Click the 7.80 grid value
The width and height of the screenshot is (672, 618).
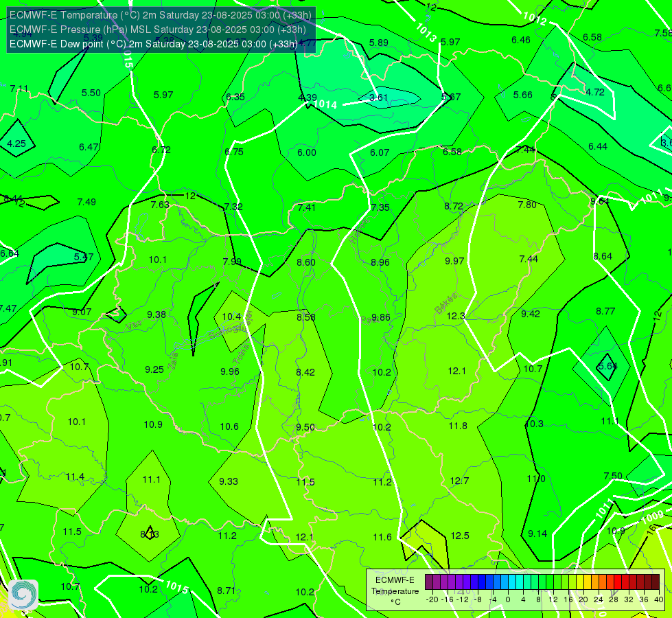(527, 205)
